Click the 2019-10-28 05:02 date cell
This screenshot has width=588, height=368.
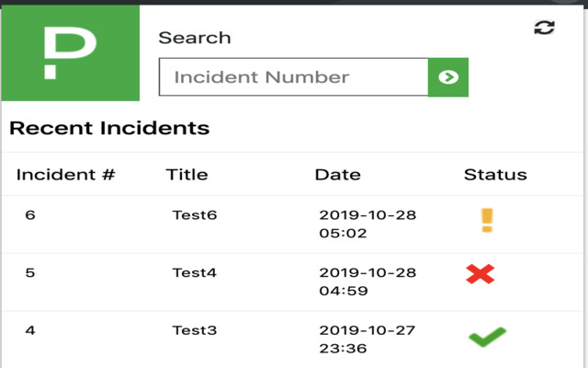(367, 224)
